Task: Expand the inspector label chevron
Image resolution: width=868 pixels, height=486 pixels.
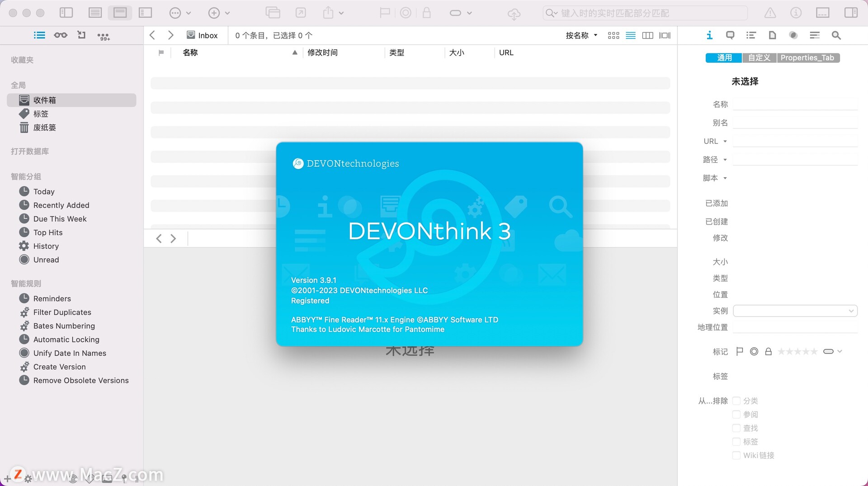Action: click(x=840, y=351)
